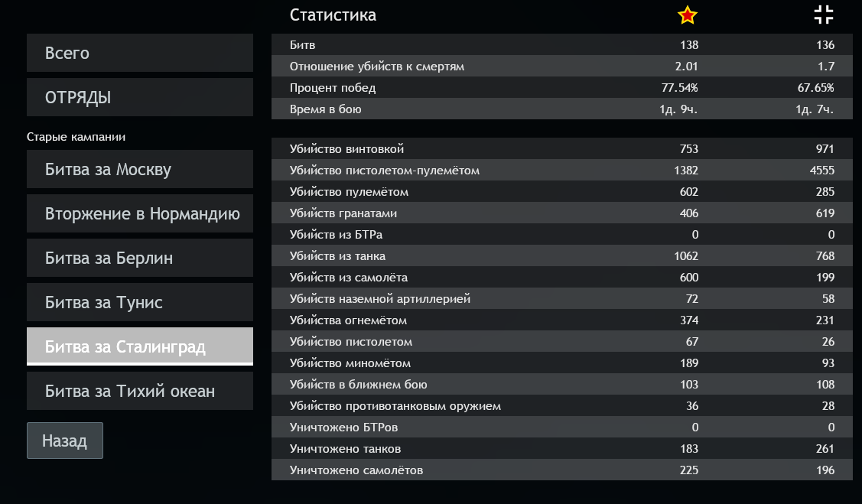Choose Битва за Тихий океан campaign
The width and height of the screenshot is (862, 504).
140,392
